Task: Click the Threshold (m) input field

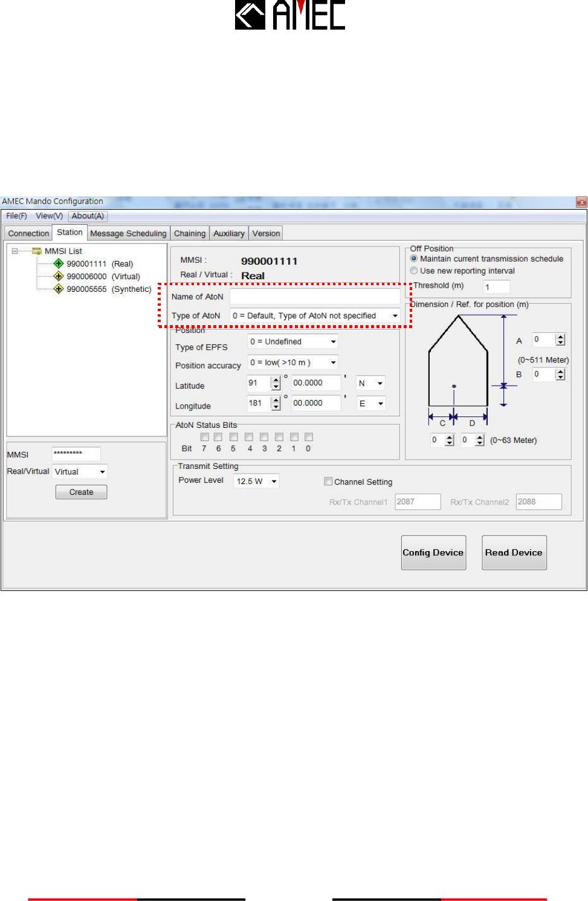Action: (497, 286)
